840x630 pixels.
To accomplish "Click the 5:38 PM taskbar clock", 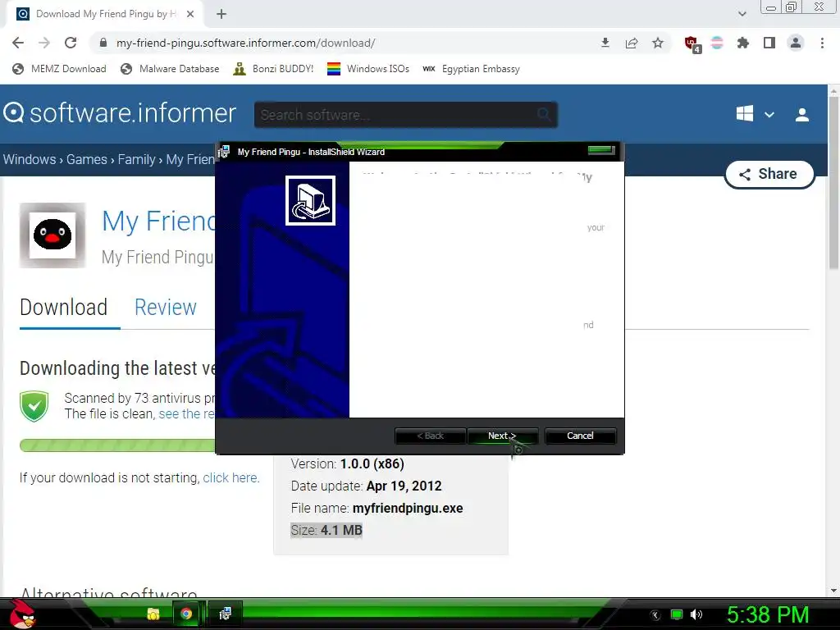I will pyautogui.click(x=768, y=615).
